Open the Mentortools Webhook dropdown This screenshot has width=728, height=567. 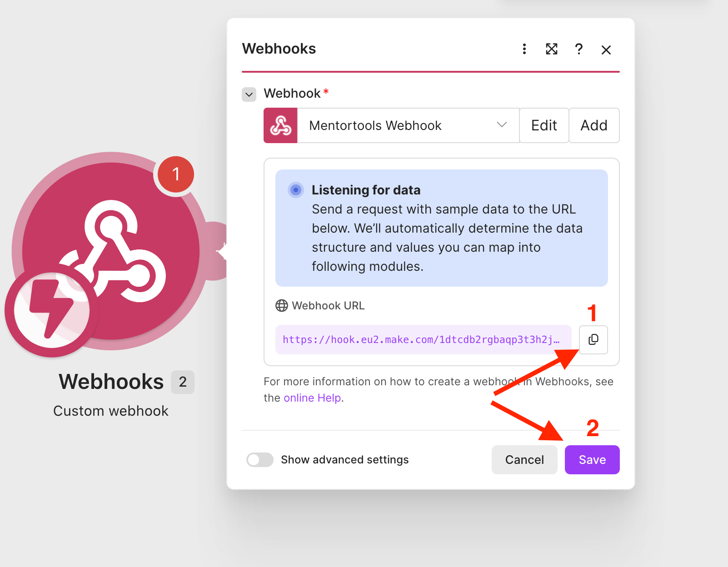point(408,125)
